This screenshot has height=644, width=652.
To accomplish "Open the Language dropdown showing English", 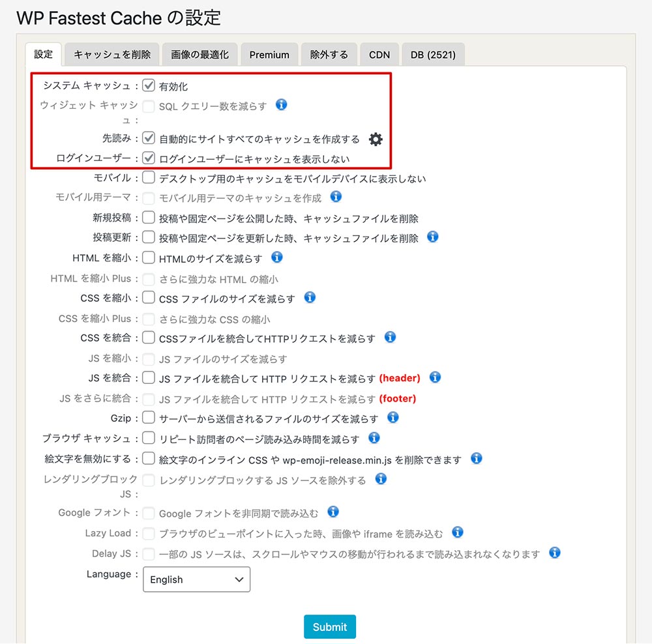I will 196,579.
